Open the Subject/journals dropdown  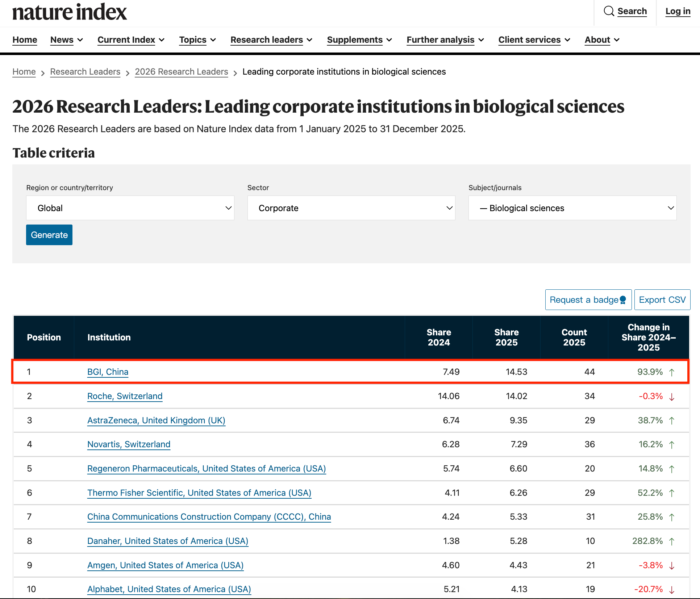572,208
